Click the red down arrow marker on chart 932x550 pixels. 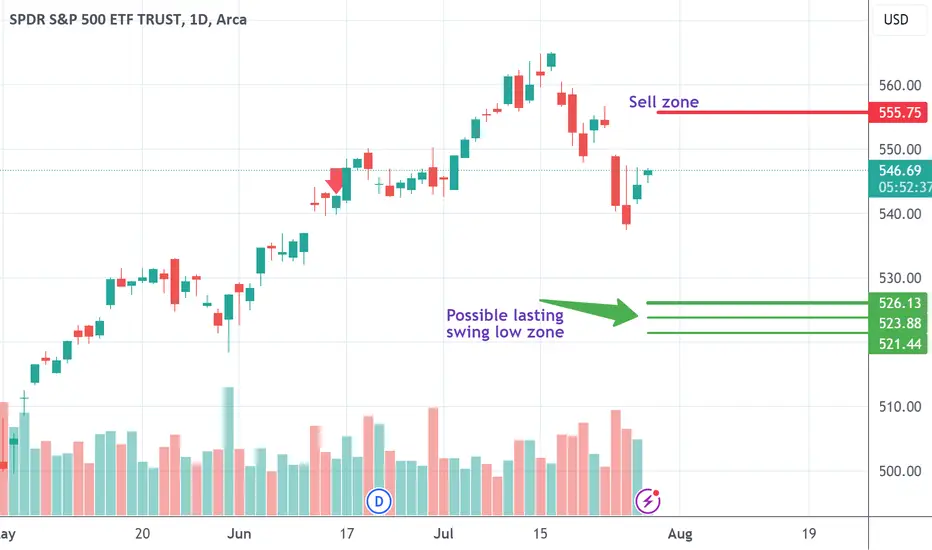[336, 181]
